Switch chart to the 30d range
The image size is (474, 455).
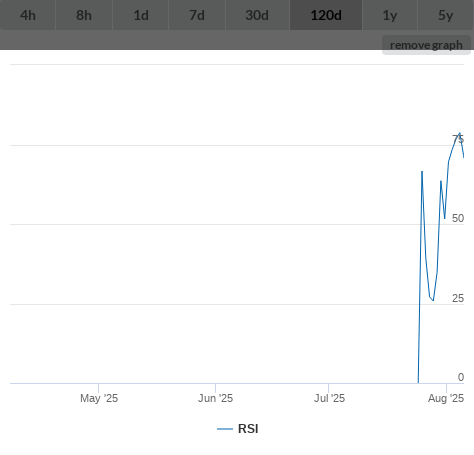pyautogui.click(x=257, y=15)
